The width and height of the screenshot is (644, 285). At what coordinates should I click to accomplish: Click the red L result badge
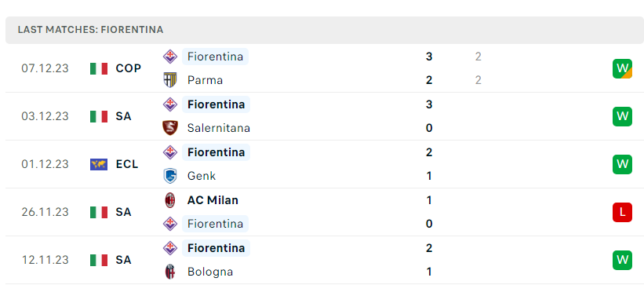tap(622, 212)
